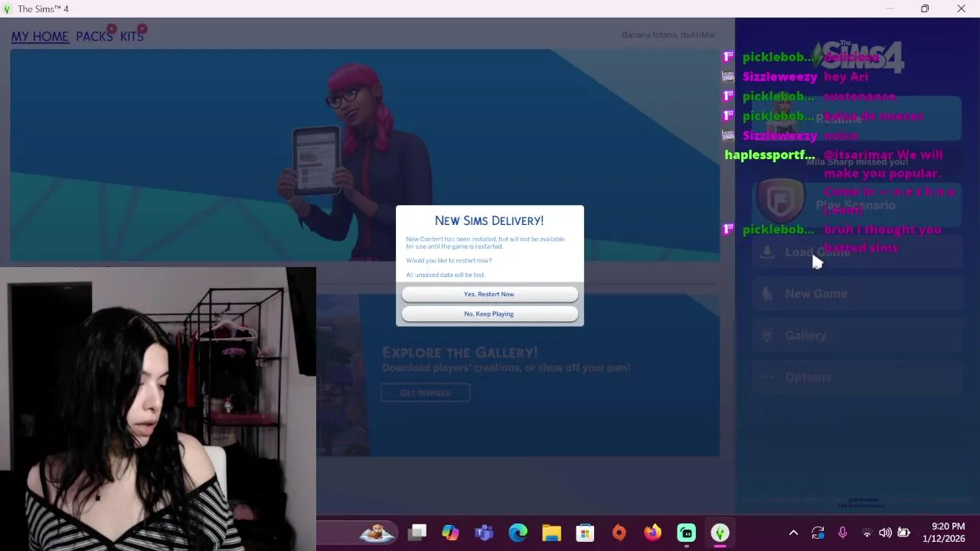Open Microsoft Teams from the taskbar
This screenshot has width=980, height=551.
pos(484,533)
